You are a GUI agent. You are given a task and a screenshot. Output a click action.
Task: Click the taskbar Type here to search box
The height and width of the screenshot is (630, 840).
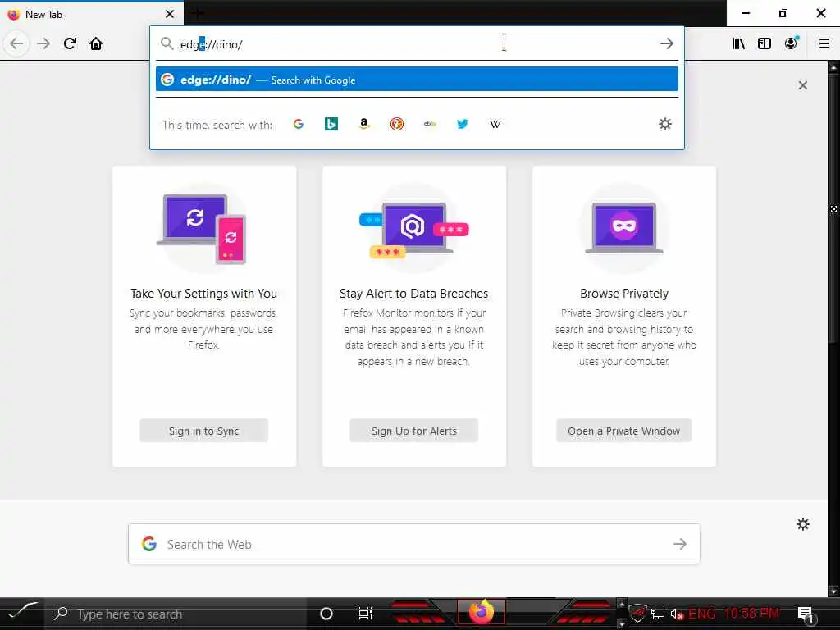176,614
